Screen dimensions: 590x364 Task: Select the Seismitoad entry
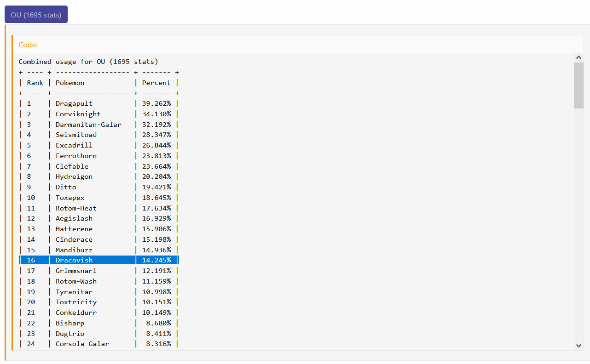[76, 135]
